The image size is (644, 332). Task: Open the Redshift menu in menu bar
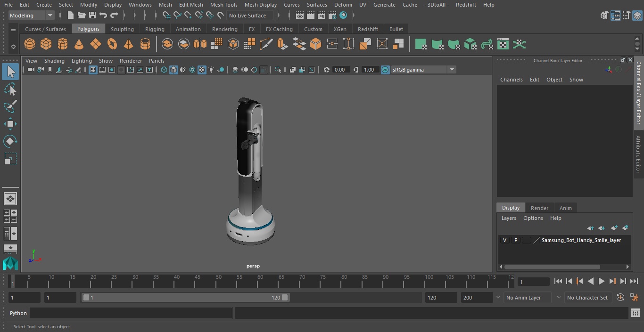tap(466, 5)
